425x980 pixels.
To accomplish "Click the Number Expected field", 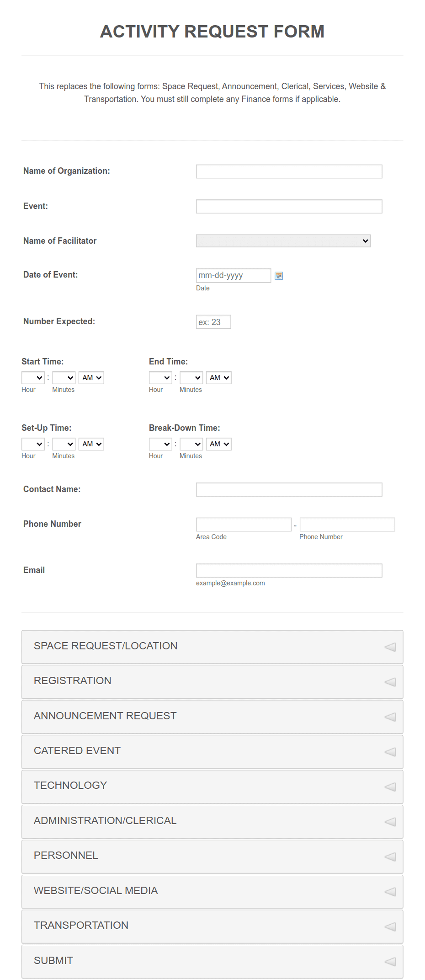I will click(213, 321).
